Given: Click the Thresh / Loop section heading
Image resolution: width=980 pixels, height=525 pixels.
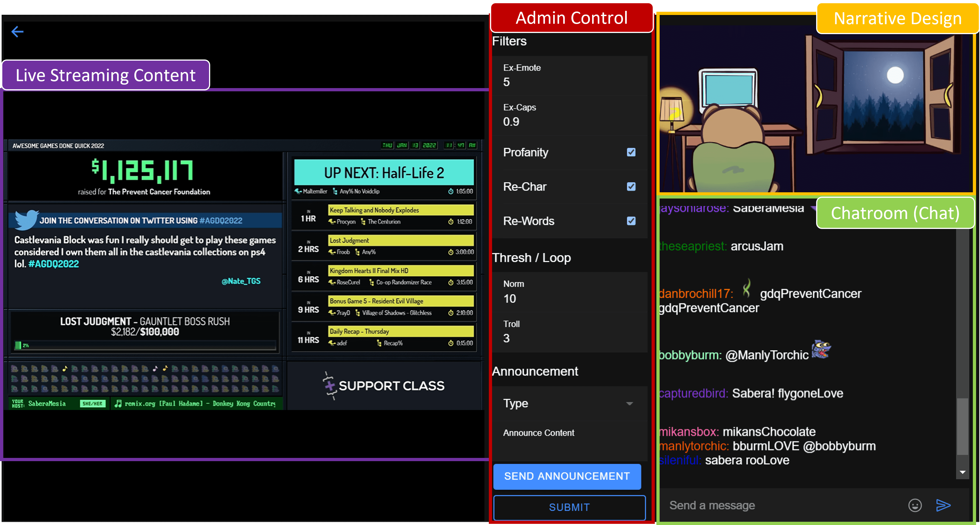Looking at the screenshot, I should (x=531, y=258).
